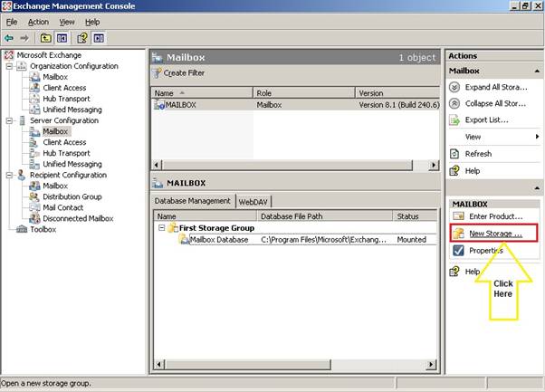Select the First Storage Group row
Viewport: 545px width, 392px height.
click(216, 228)
